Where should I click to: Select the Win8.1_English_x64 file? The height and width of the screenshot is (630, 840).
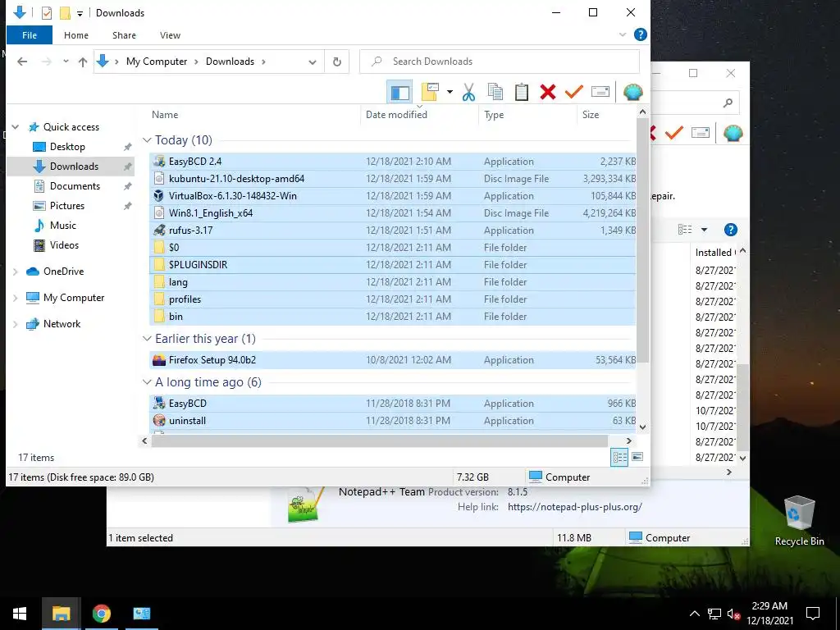coord(392,213)
